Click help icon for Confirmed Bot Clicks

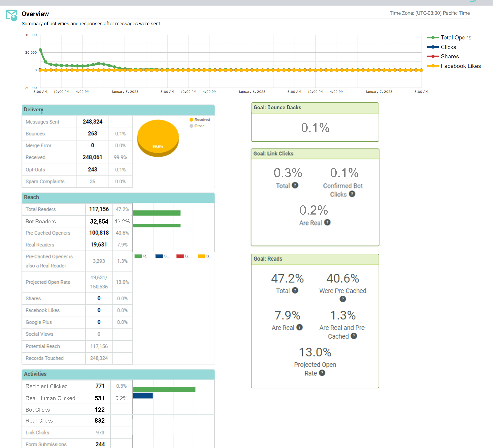point(352,194)
